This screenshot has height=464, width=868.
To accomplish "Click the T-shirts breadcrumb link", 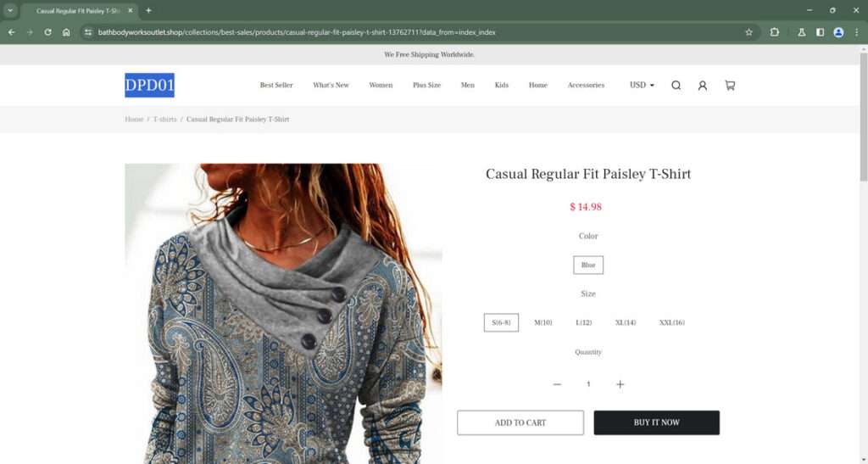I will click(164, 119).
